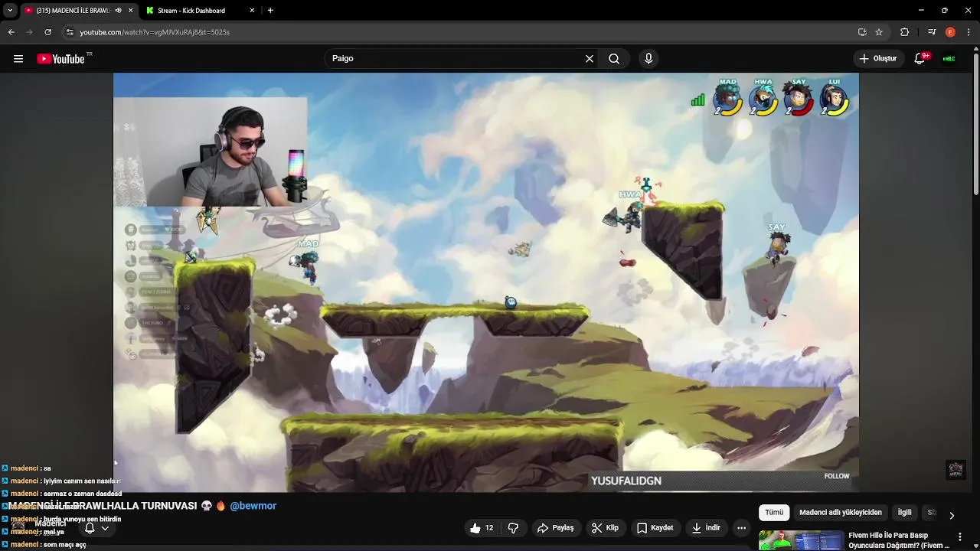Open the media controls icon in toolbar
The image size is (980, 551).
click(932, 32)
